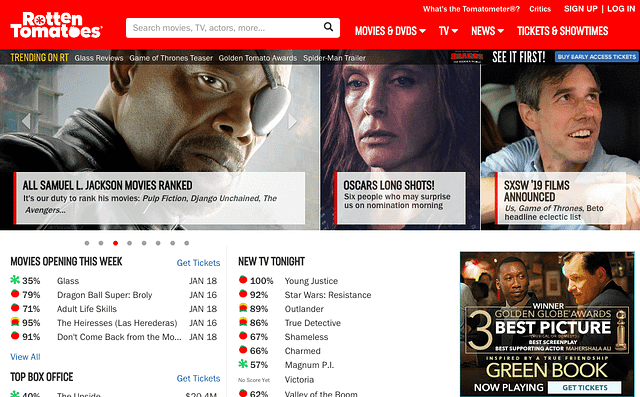Image resolution: width=640 pixels, height=397 pixels.
Task: Select the sixth carousel dot
Action: 158,243
